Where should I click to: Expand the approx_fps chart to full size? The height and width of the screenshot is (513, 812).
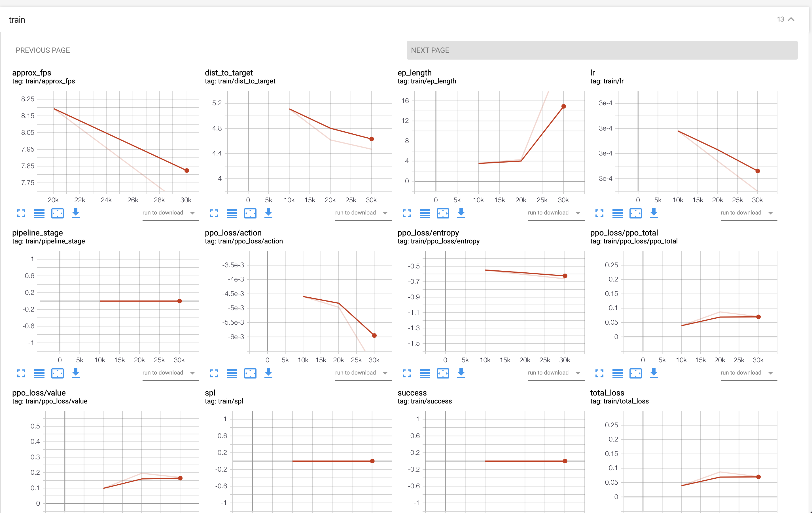(x=21, y=213)
